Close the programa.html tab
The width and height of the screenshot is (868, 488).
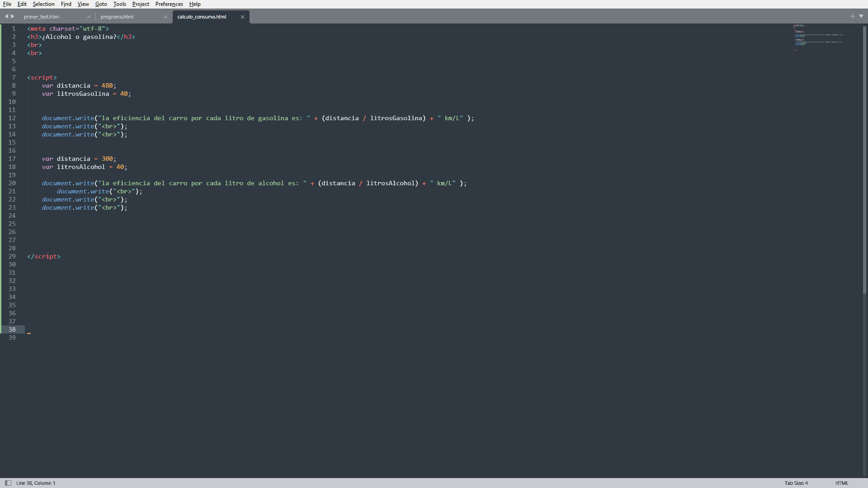165,17
